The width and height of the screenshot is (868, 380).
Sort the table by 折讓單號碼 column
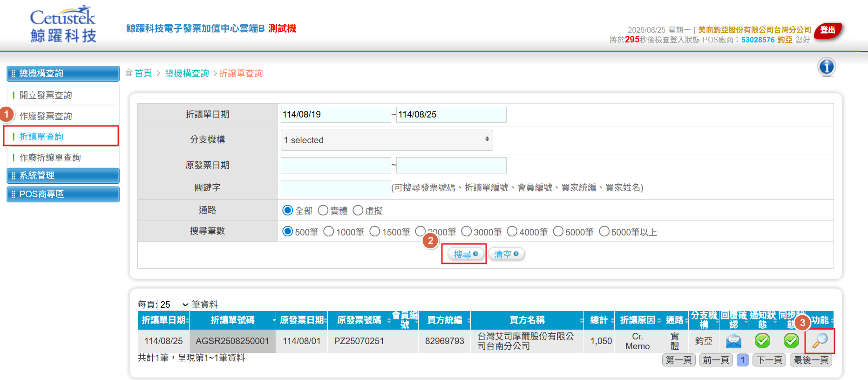click(233, 320)
